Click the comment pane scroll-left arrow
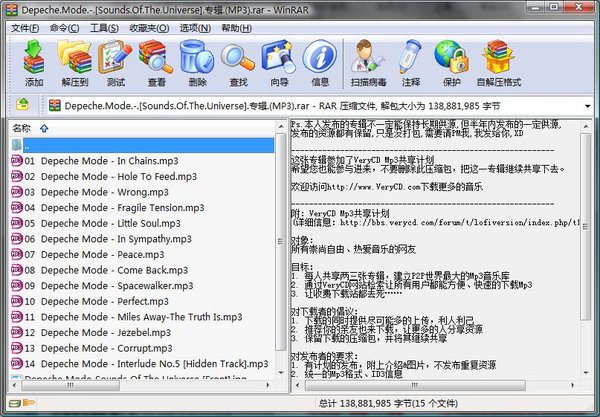This screenshot has width=600, height=417. tap(297, 385)
